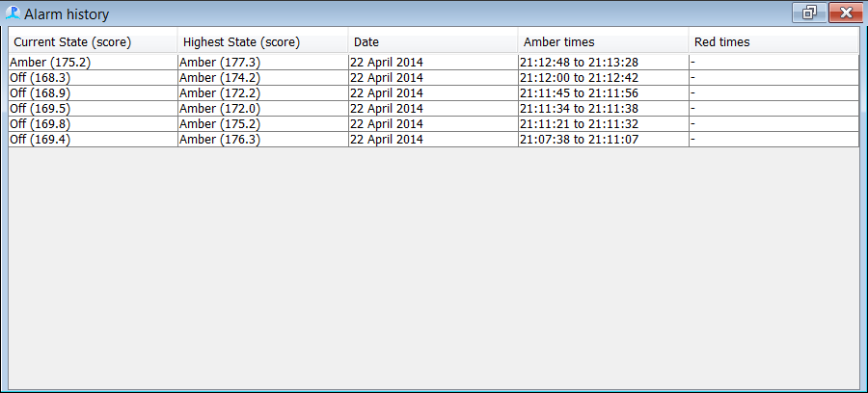Click the 21:07:38 to 21:11:07 cell
Viewport: 868px width, 393px height.
(604, 140)
